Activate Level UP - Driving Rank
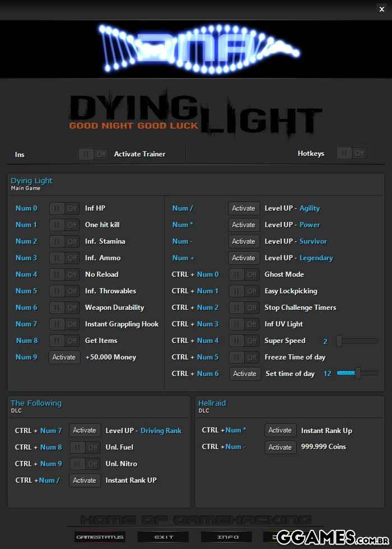The width and height of the screenshot is (392, 549). pyautogui.click(x=85, y=430)
